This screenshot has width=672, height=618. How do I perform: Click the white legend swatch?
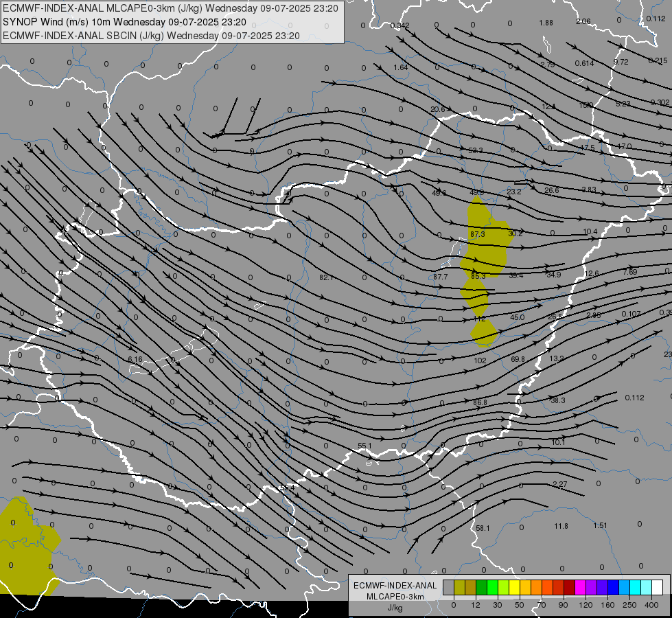(657, 588)
